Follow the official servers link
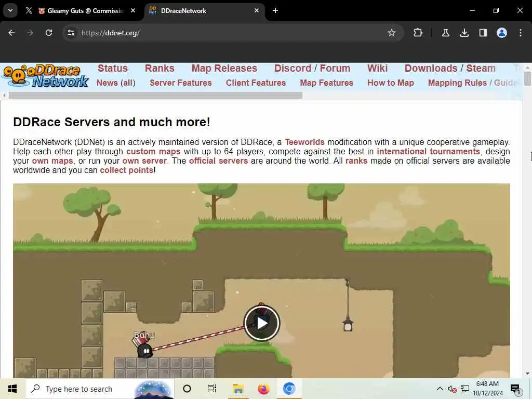 point(219,161)
